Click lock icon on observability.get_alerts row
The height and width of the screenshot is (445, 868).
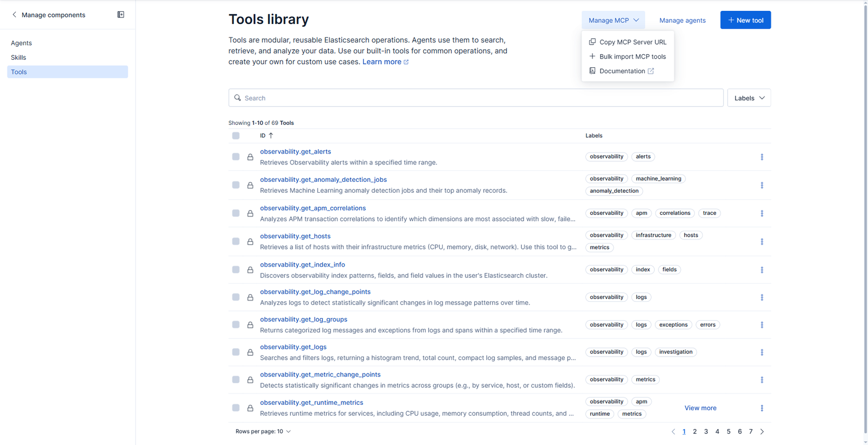250,157
